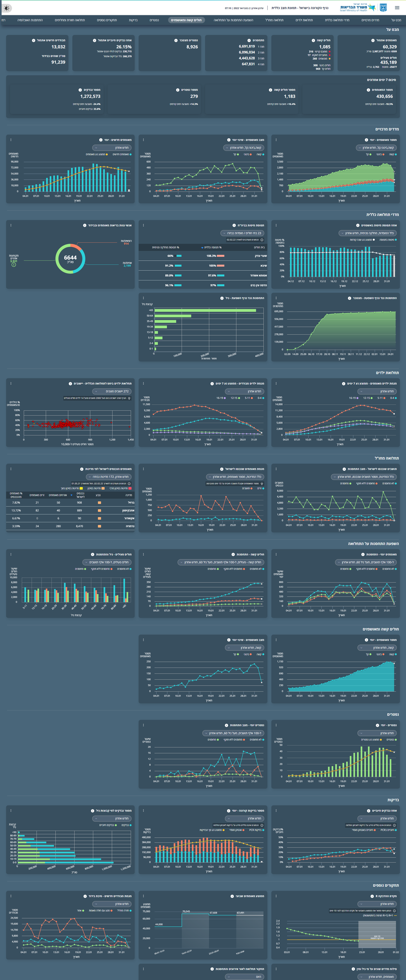The height and width of the screenshot is (980, 406).
Task: Click info icon on תפוסת מיטות בביה"ח card
Action: tap(234, 225)
